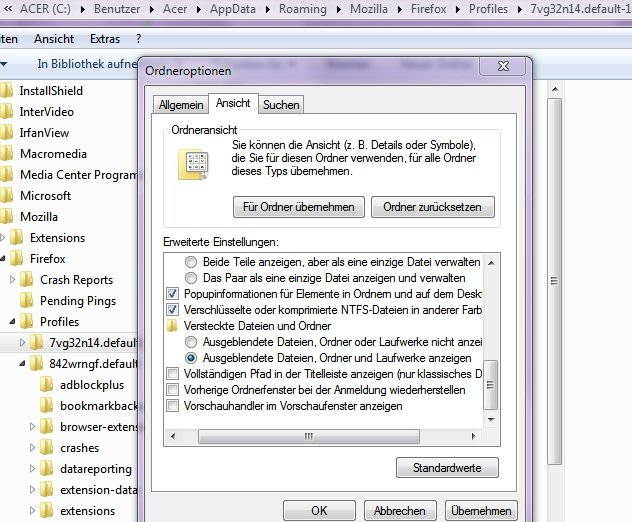632x522 pixels.
Task: Click 'Für Ordner übernehmen' button
Action: 299,207
